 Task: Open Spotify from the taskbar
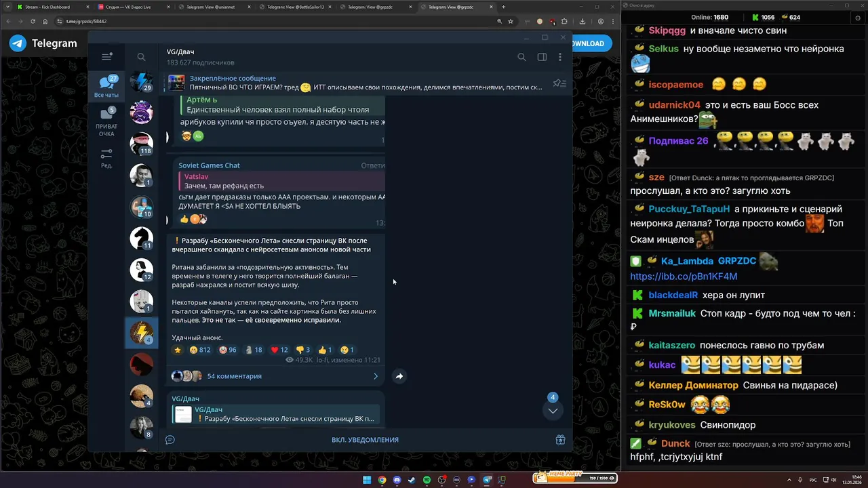(x=427, y=480)
